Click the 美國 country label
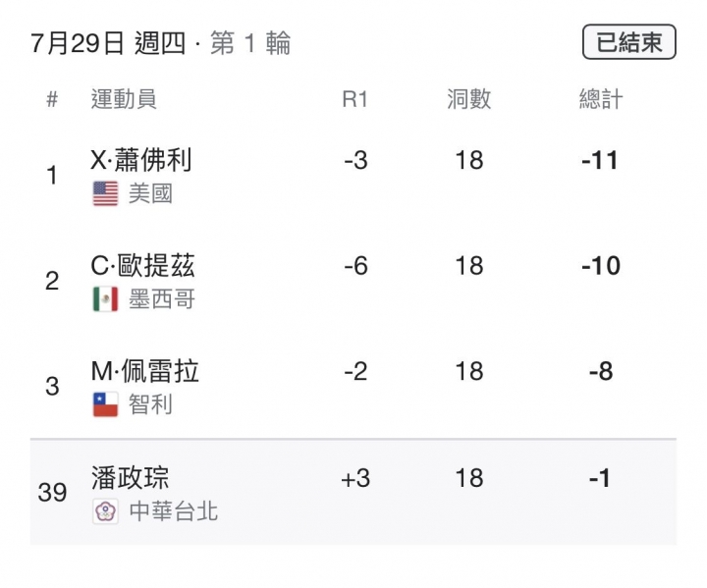 click(150, 193)
